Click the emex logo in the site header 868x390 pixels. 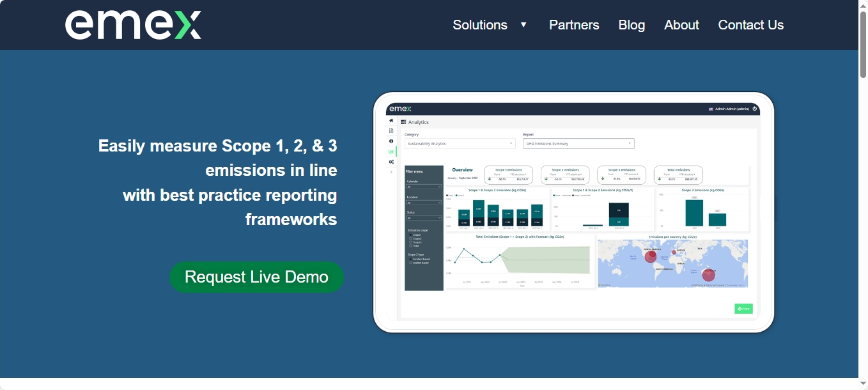pos(133,25)
